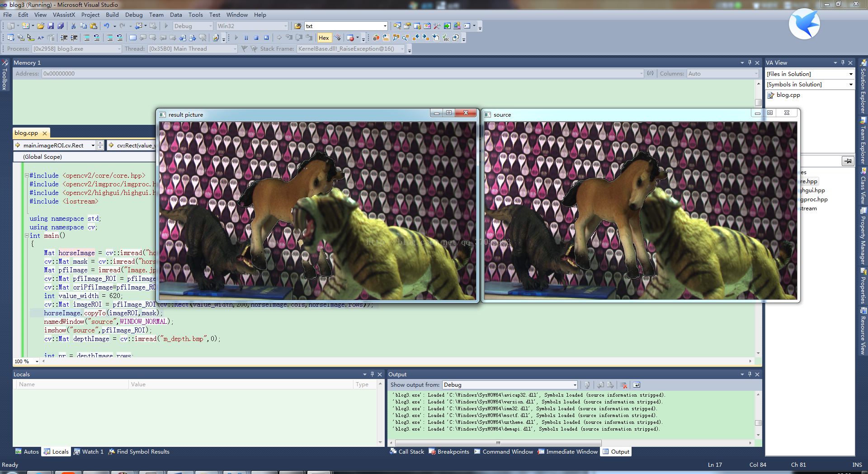The height and width of the screenshot is (474, 868).
Task: Click the Comment Selection icon
Action: (86, 38)
